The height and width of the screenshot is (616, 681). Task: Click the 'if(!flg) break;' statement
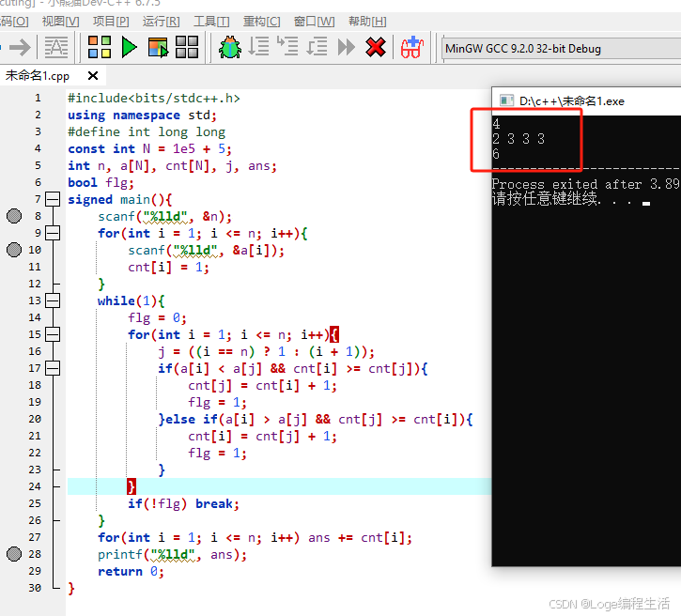(183, 503)
